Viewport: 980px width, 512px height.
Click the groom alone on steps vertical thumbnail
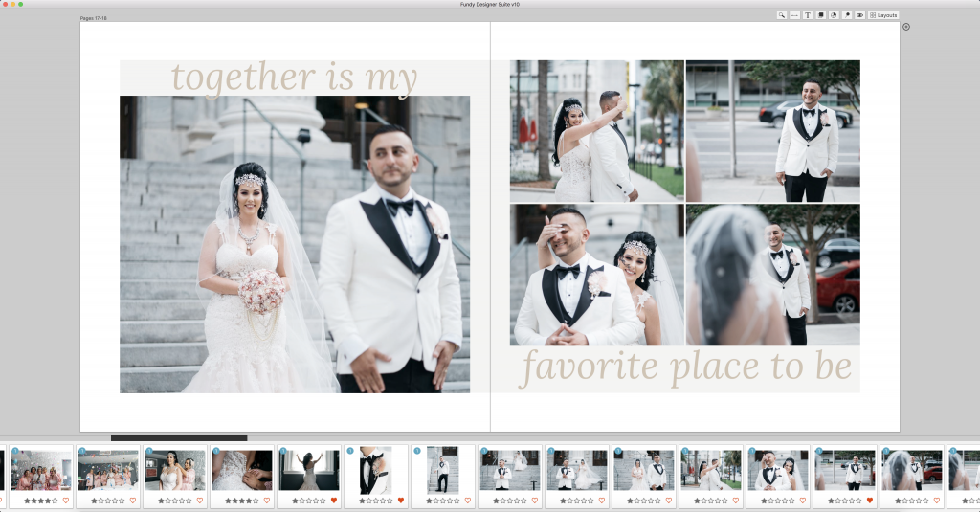click(x=442, y=470)
